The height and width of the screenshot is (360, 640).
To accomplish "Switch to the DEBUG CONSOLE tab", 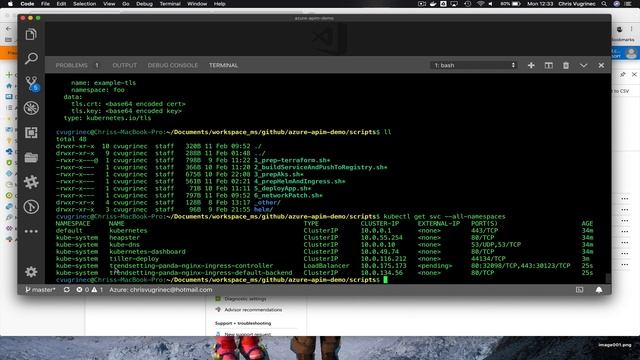I will coord(173,65).
